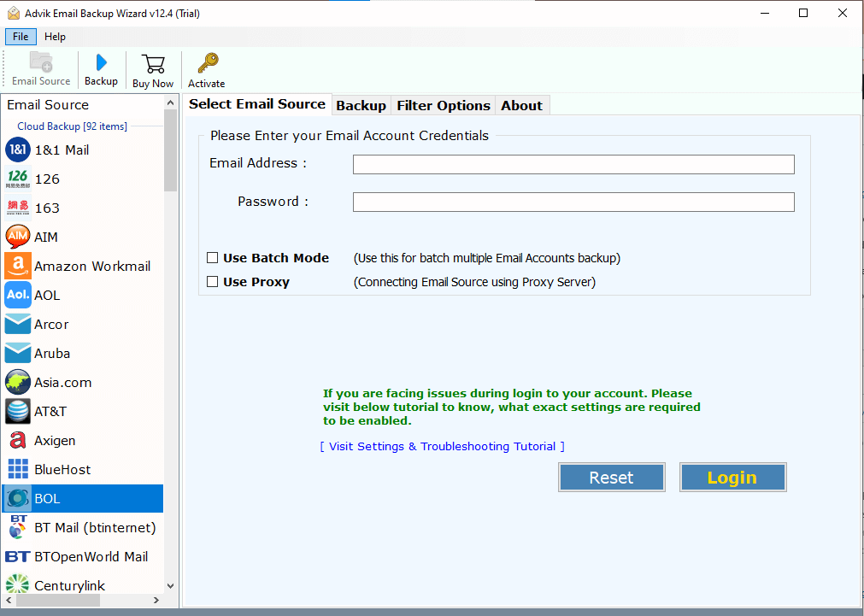This screenshot has height=616, width=864.
Task: Select the Axigen logo icon
Action: (x=18, y=440)
